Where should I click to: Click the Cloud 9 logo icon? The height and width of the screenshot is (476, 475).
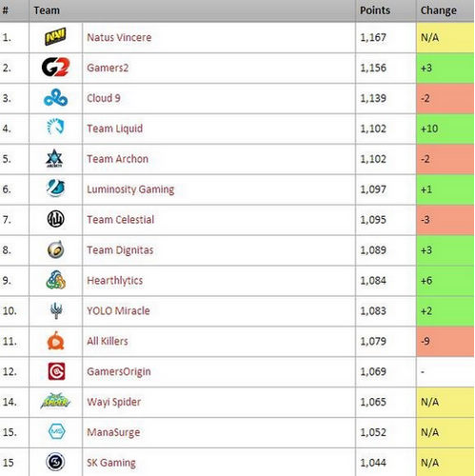(x=55, y=98)
